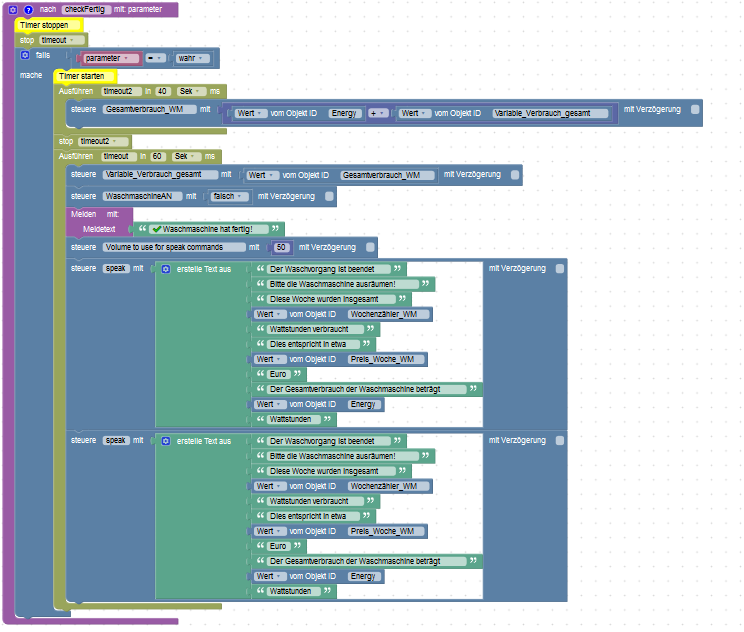Viewport: 744px width, 632px height.
Task: Edit lower Der Gesamtverbrauch der Waschmaschine beträgt text
Action: [x=366, y=561]
